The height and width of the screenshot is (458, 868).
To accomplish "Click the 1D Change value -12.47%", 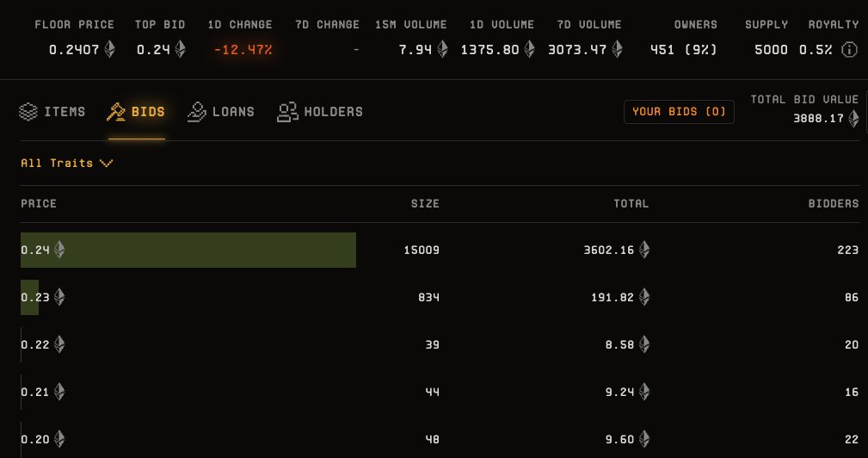I will point(243,50).
